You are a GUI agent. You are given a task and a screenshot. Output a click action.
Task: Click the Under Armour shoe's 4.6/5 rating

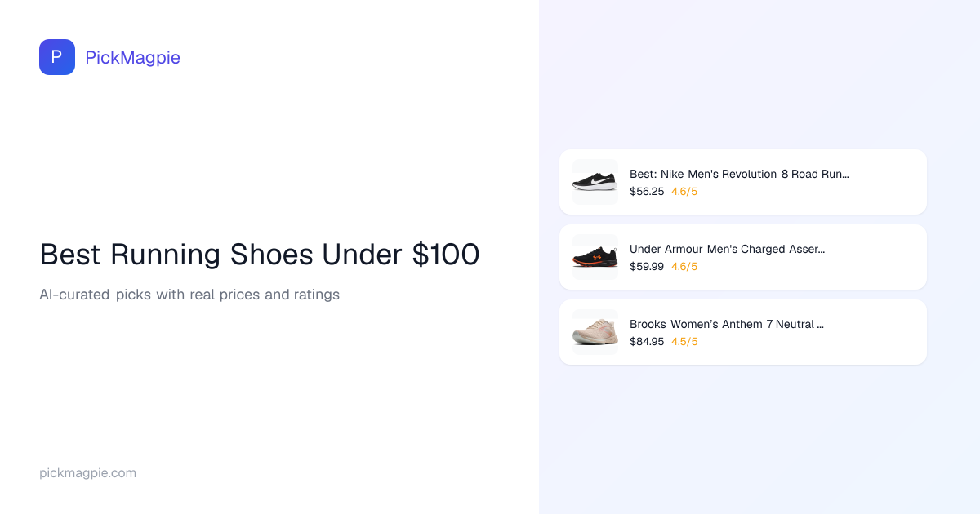(x=684, y=267)
